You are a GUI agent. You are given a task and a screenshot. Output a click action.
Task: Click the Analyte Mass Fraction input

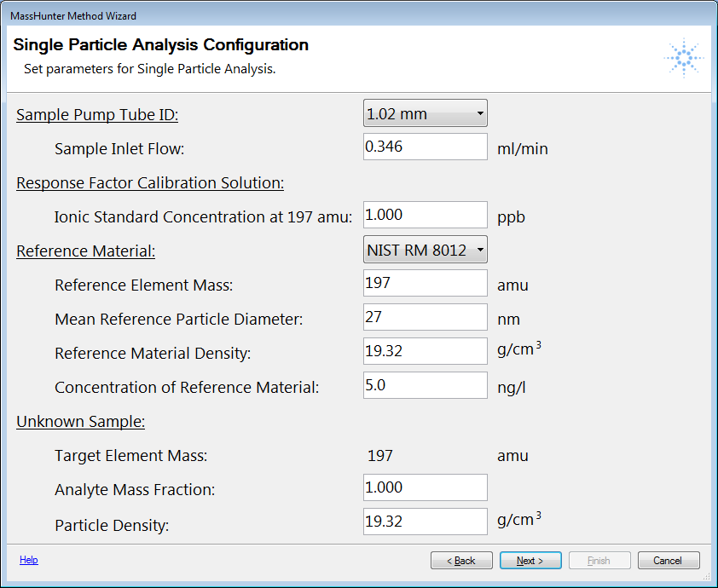pos(425,487)
